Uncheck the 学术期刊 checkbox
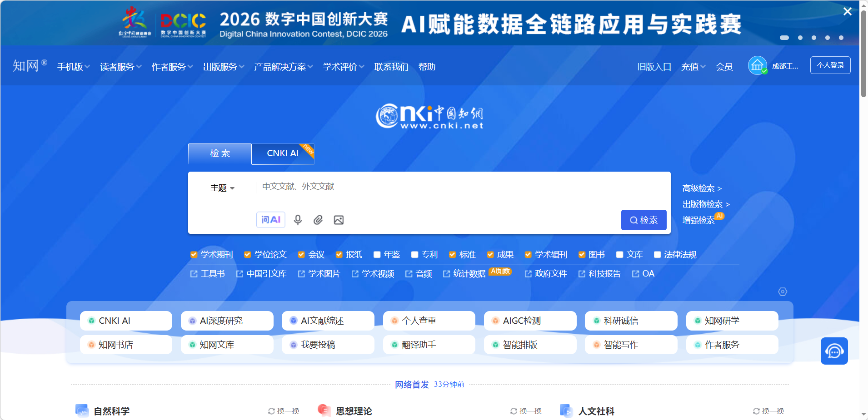This screenshot has height=420, width=868. point(194,255)
